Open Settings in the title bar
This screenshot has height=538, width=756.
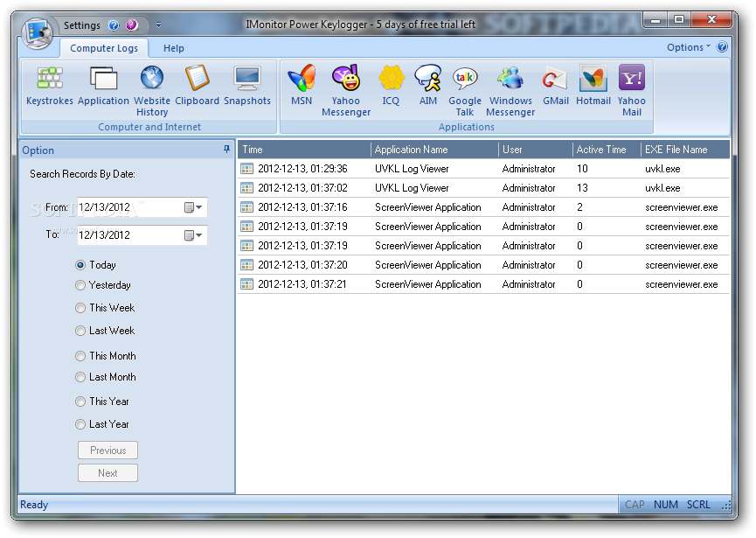(82, 25)
